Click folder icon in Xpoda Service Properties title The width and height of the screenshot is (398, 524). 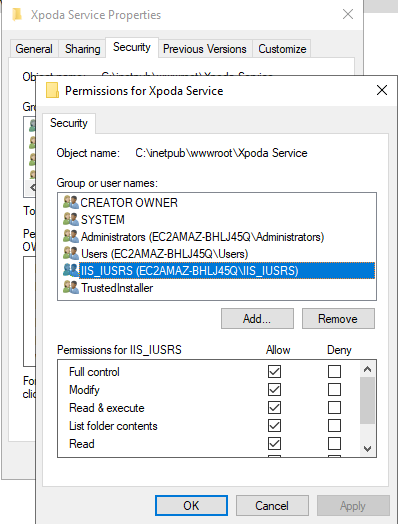(x=17, y=15)
